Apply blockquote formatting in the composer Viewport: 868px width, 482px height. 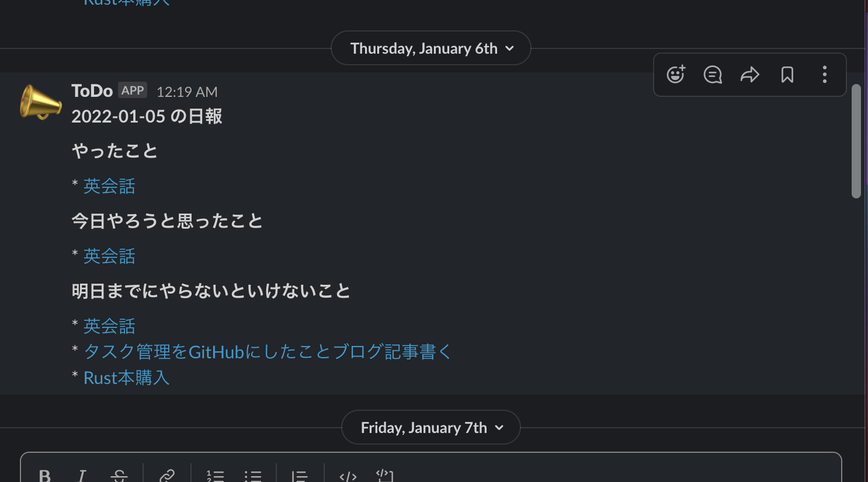point(298,475)
